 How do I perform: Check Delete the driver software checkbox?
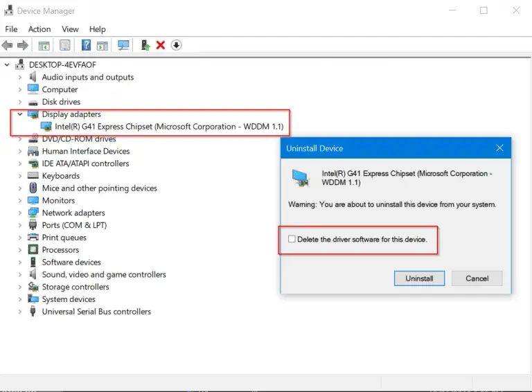tap(292, 239)
